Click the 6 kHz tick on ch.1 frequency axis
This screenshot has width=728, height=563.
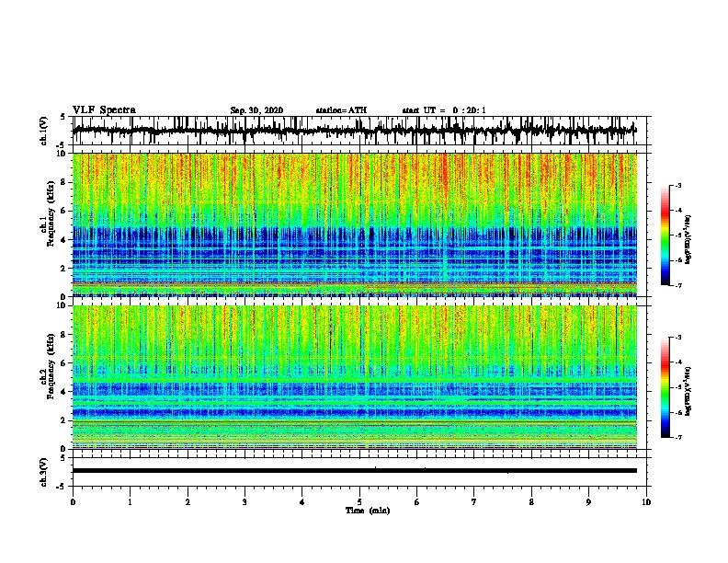(x=64, y=211)
